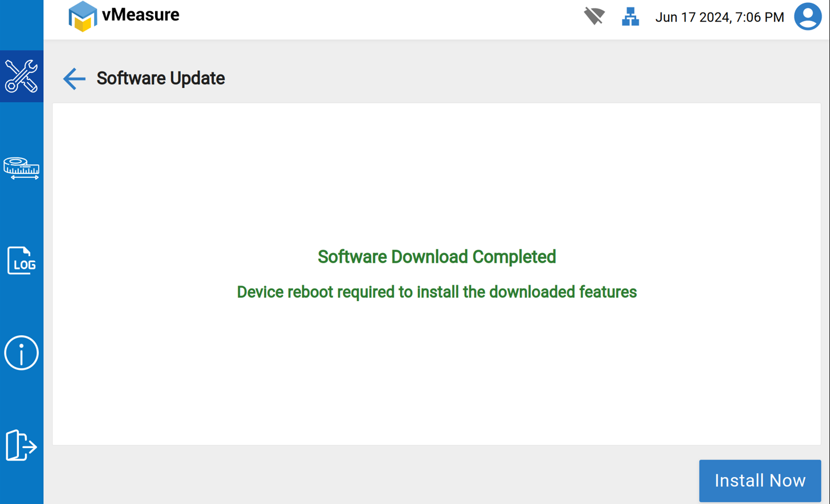Switch to the highlighted settings tab in sidebar
This screenshot has width=830, height=504.
21,75
